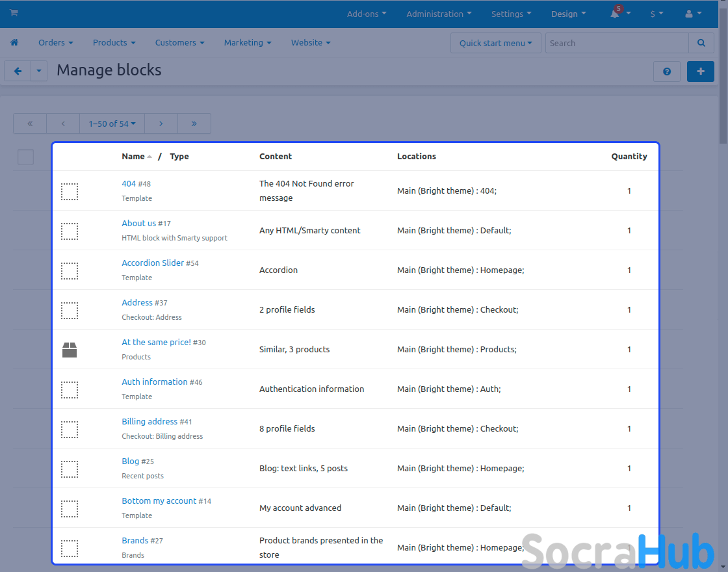Click the home icon in navigation bar
This screenshot has width=728, height=572.
point(14,43)
